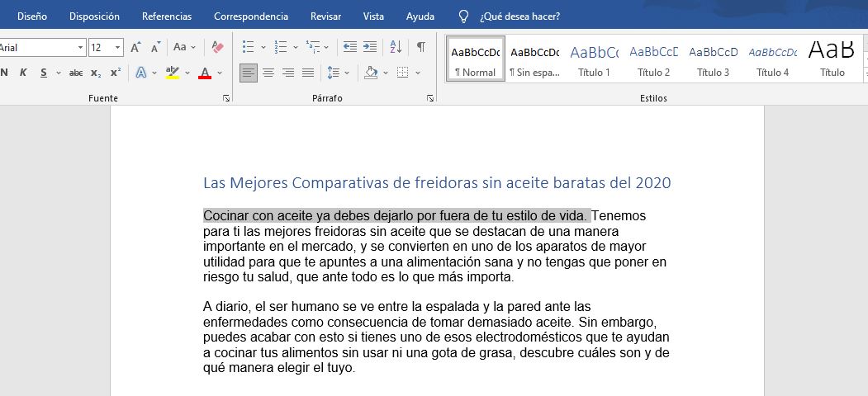Open the Referencias ribbon tab
Screen dimensions: 868x396
166,16
